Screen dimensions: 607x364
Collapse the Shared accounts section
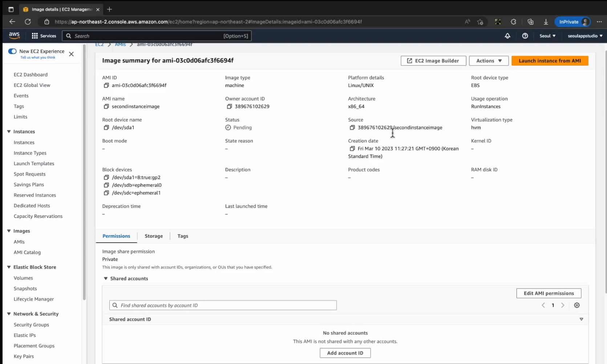coord(106,279)
